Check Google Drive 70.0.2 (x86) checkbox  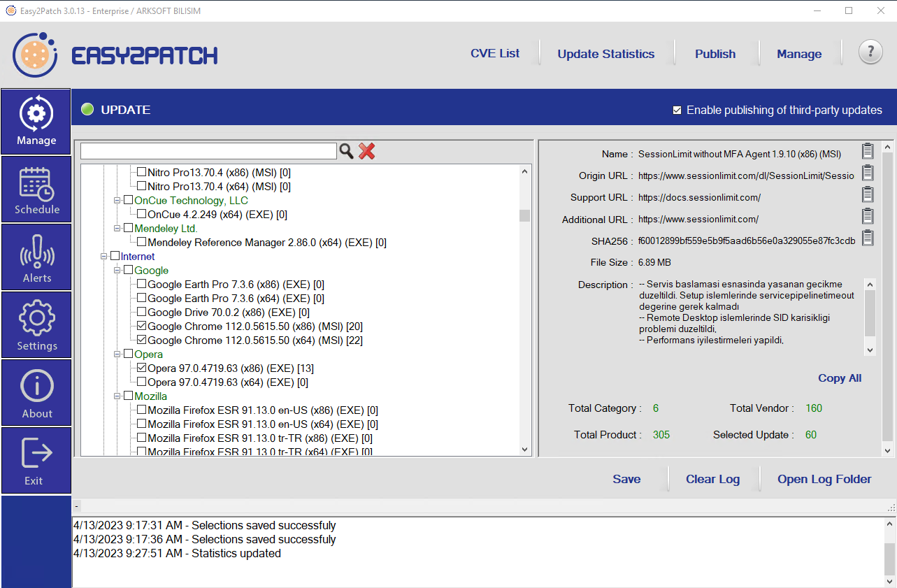(x=142, y=313)
